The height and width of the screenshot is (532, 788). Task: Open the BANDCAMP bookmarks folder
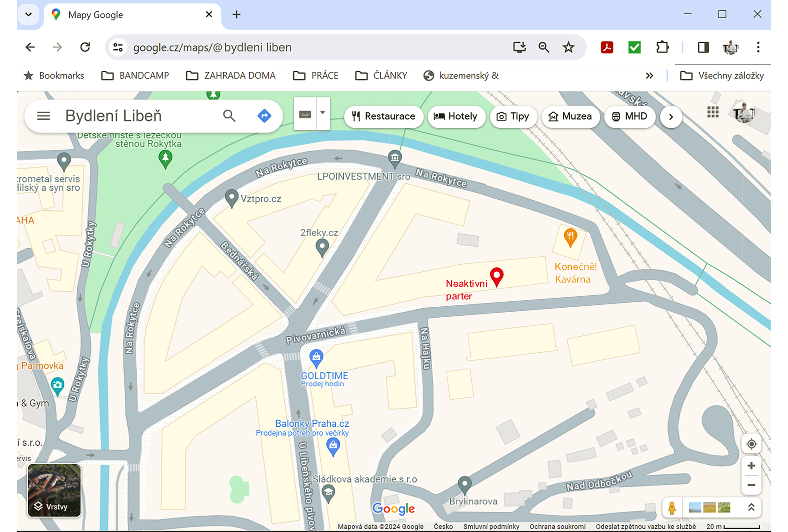tap(135, 76)
